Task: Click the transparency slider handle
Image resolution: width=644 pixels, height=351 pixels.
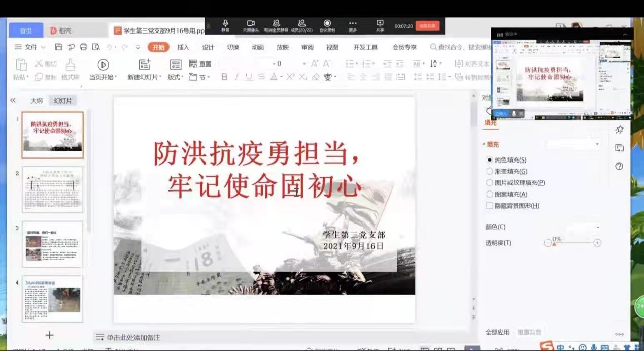Action: coord(554,244)
